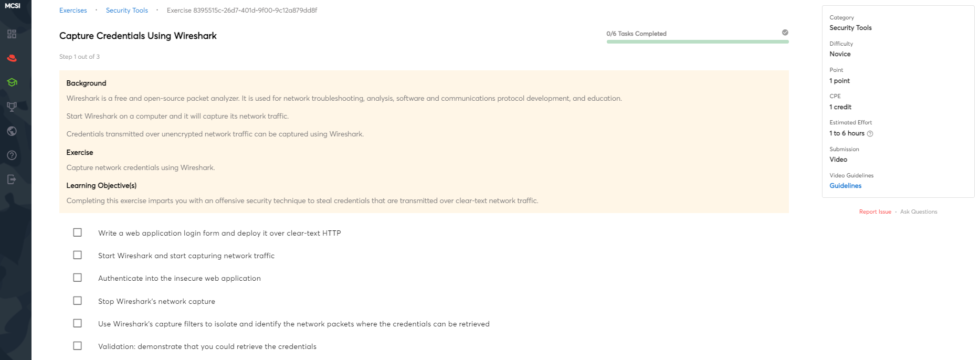The height and width of the screenshot is (360, 980).
Task: Open the trophy icon in sidebar
Action: 12,107
